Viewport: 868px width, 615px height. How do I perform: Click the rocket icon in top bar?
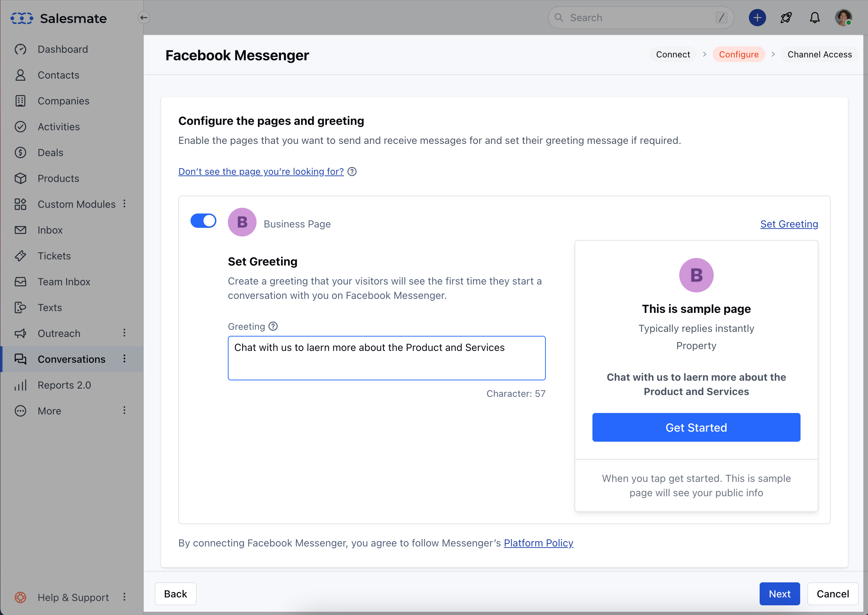(x=786, y=18)
